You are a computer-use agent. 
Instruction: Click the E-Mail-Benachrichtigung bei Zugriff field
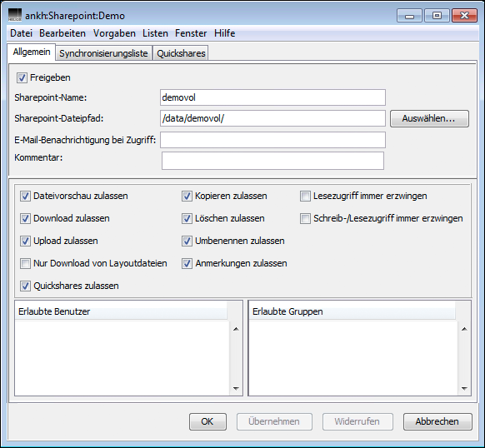pos(272,140)
